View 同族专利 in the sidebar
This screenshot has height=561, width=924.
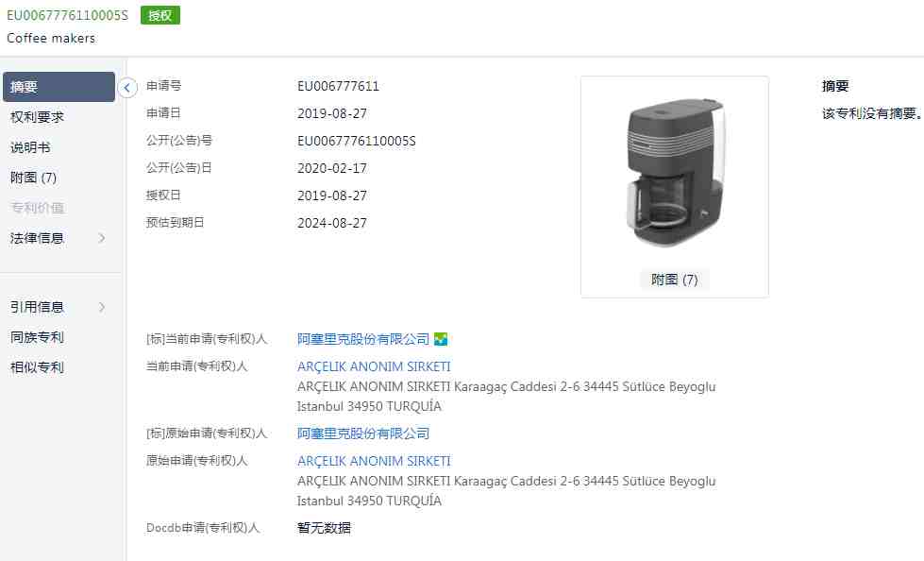[37, 337]
